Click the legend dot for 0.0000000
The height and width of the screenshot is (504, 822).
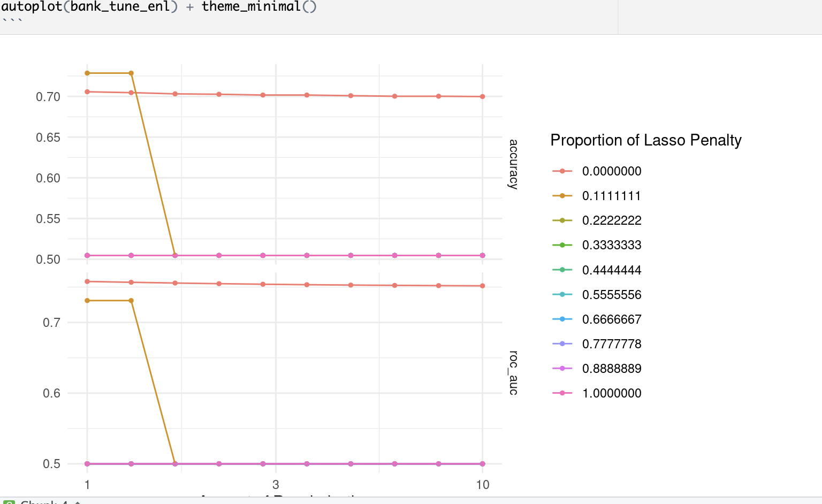coord(562,171)
